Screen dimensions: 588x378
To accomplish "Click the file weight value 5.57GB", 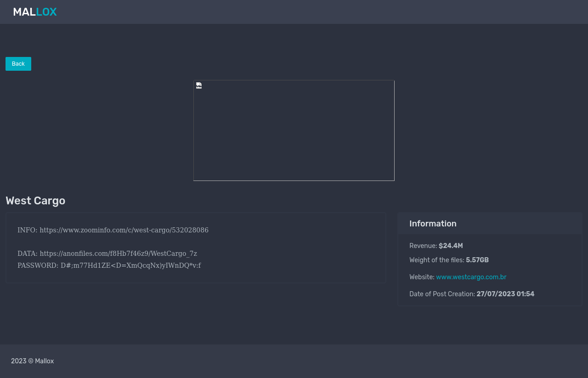I will click(x=477, y=260).
